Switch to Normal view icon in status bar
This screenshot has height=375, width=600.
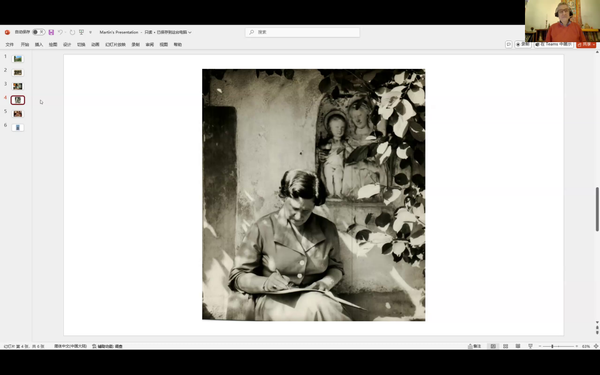(x=493, y=346)
